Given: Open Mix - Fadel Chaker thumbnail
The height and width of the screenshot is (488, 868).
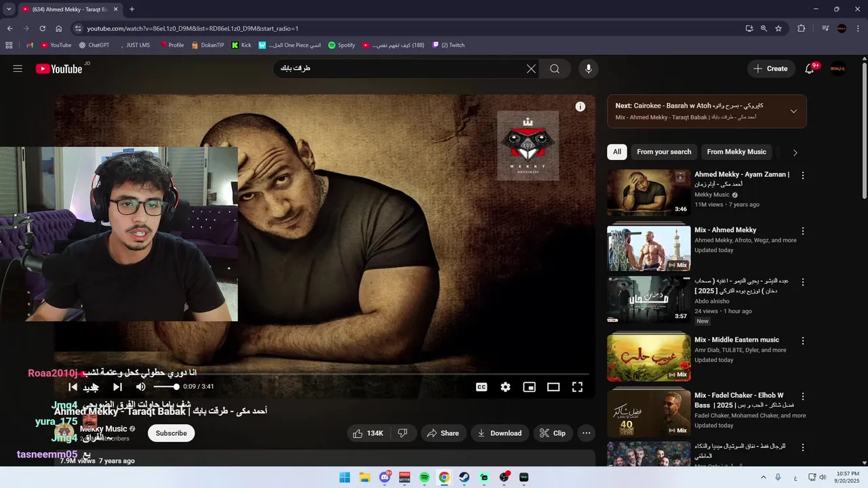Looking at the screenshot, I should [x=648, y=413].
